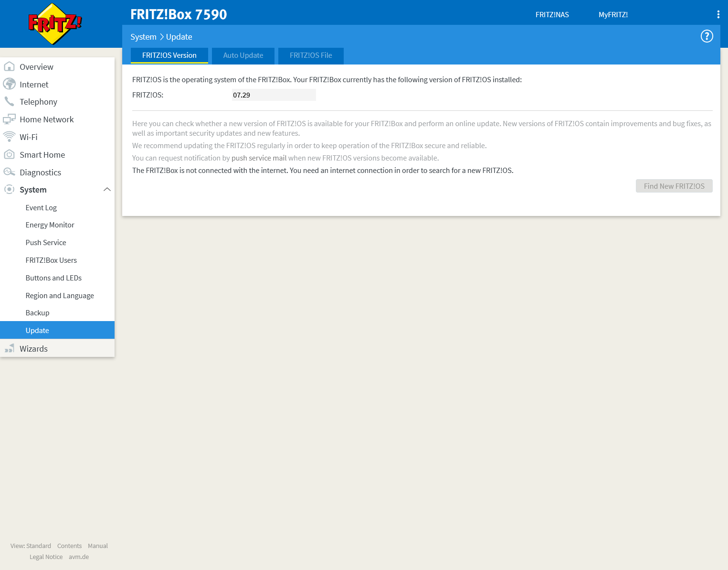The height and width of the screenshot is (570, 728).
Task: Click the View: Standard footer link
Action: (x=31, y=546)
